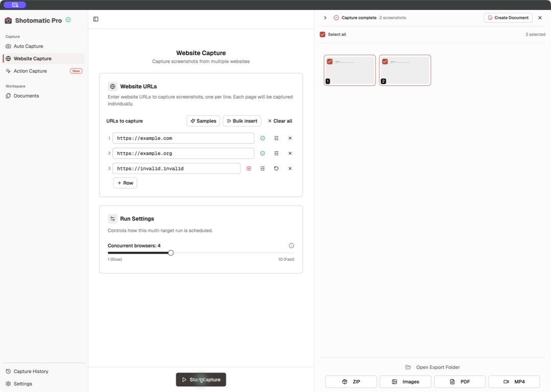
Task: Collapse the results panel with the chevron
Action: point(325,17)
